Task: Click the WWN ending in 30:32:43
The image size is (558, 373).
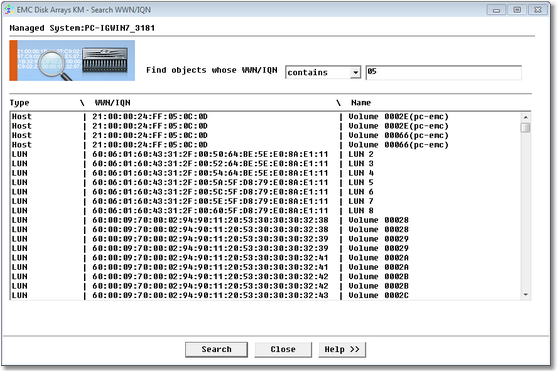Action: [x=210, y=295]
